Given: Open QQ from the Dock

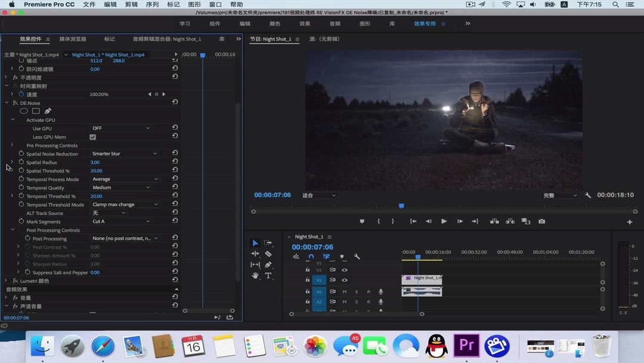Looking at the screenshot, I should pos(436,346).
